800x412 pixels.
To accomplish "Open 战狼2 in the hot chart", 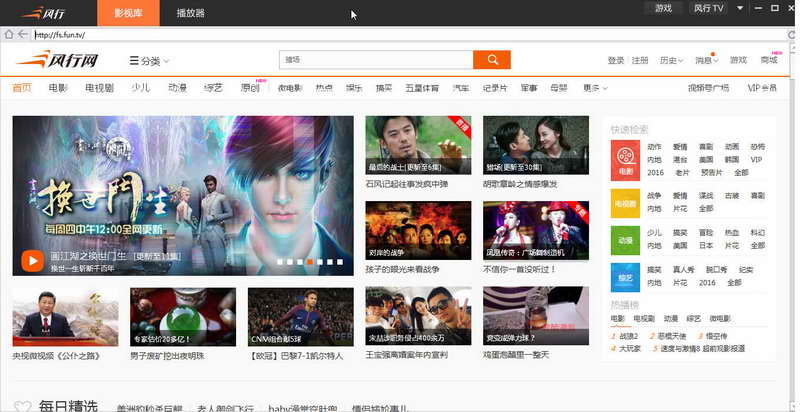I will 629,337.
